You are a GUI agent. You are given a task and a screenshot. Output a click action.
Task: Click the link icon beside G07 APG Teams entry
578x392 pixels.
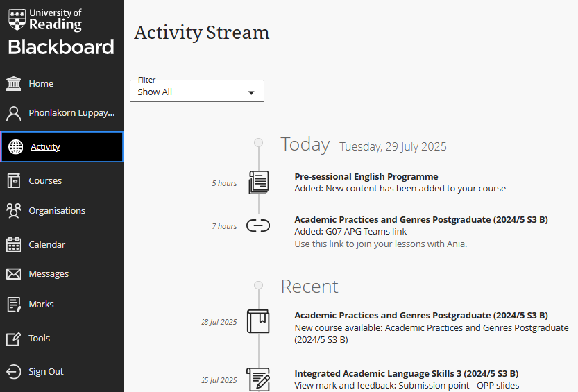click(258, 226)
